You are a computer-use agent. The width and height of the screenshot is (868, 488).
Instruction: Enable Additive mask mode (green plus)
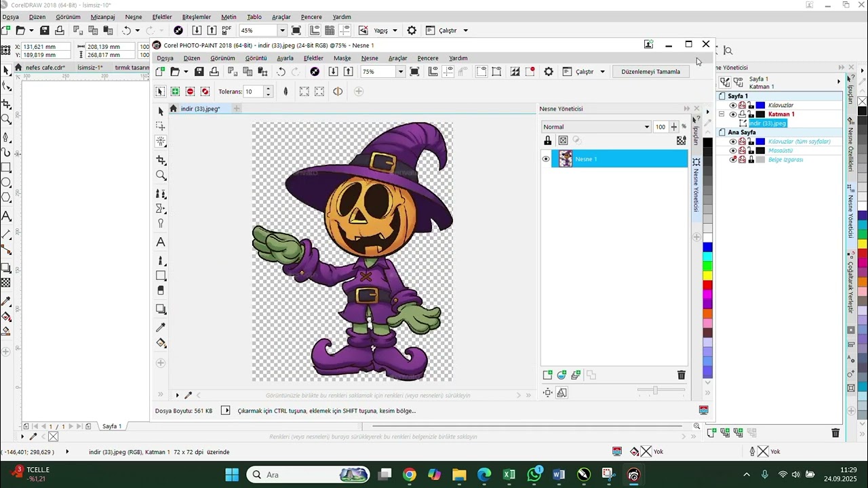175,91
